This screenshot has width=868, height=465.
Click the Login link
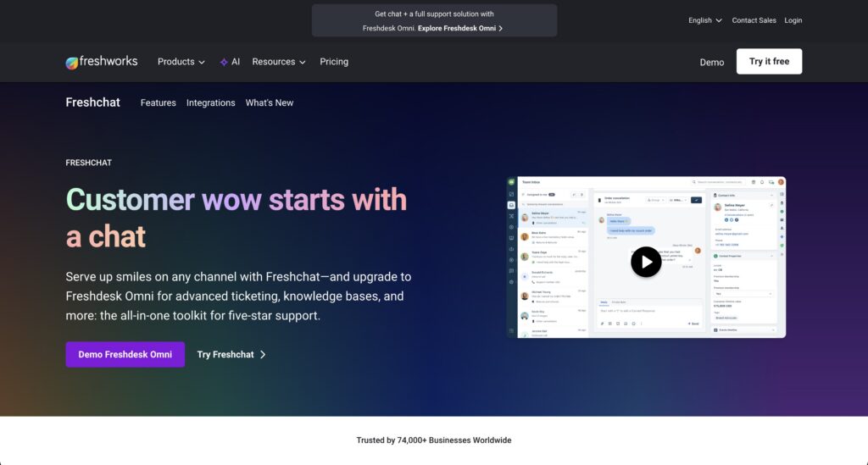pyautogui.click(x=793, y=20)
